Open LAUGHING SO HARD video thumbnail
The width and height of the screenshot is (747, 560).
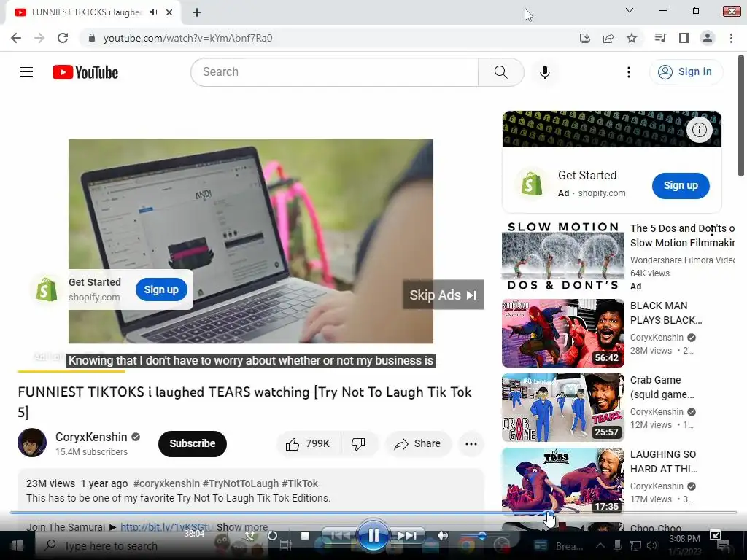click(562, 481)
